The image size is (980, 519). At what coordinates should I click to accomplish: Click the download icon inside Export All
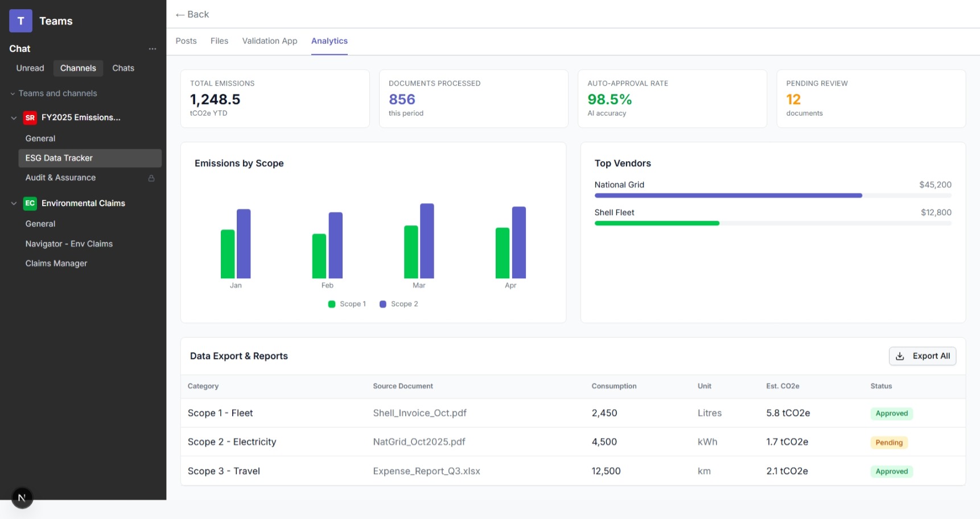click(x=900, y=356)
